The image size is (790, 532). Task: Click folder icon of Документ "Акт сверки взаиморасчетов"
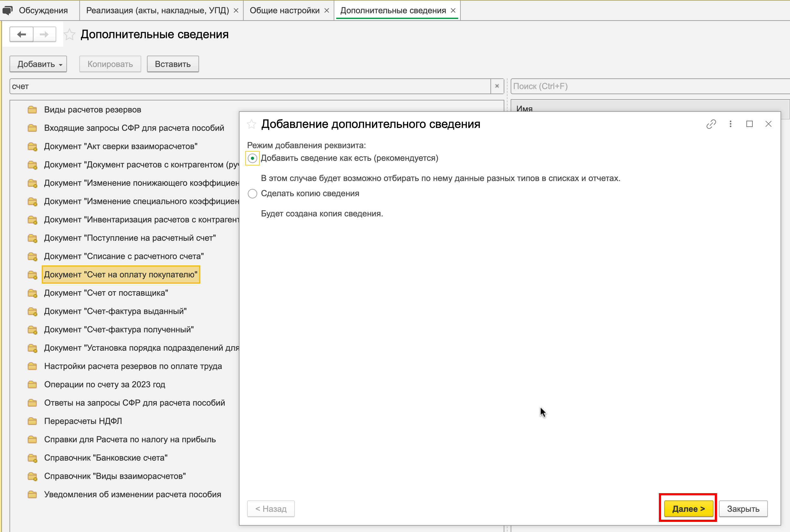click(x=32, y=146)
